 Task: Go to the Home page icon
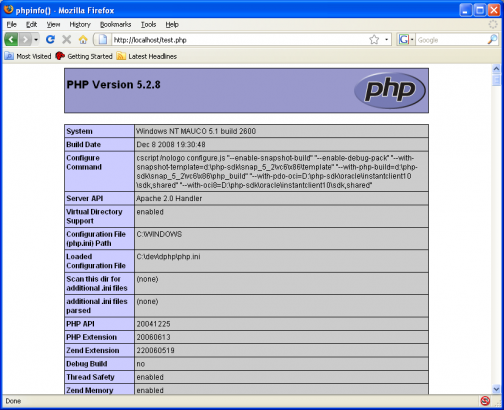click(83, 40)
